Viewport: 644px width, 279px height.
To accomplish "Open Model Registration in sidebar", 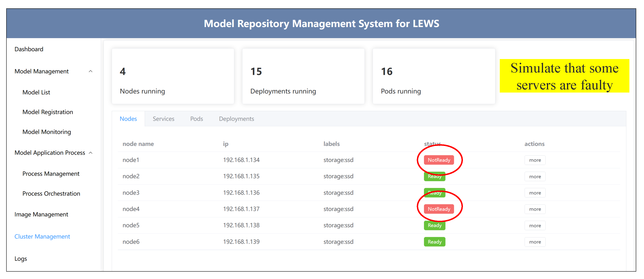I will pos(48,112).
